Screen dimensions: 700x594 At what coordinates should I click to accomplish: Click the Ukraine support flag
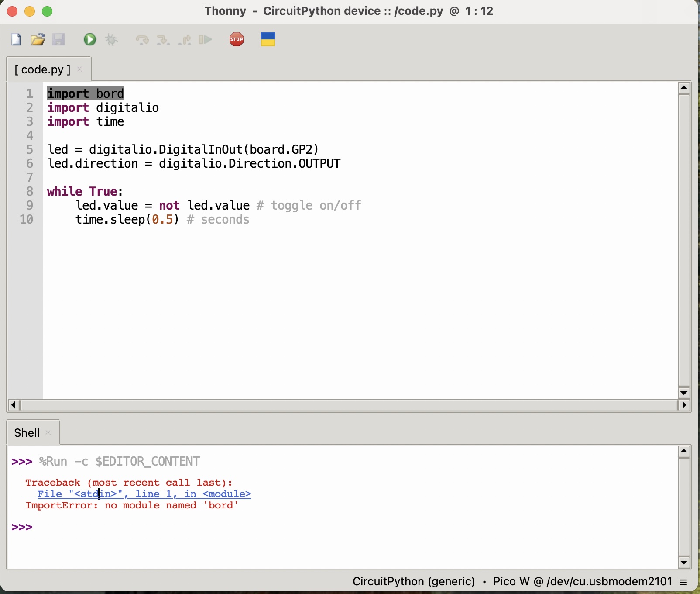[x=268, y=39]
